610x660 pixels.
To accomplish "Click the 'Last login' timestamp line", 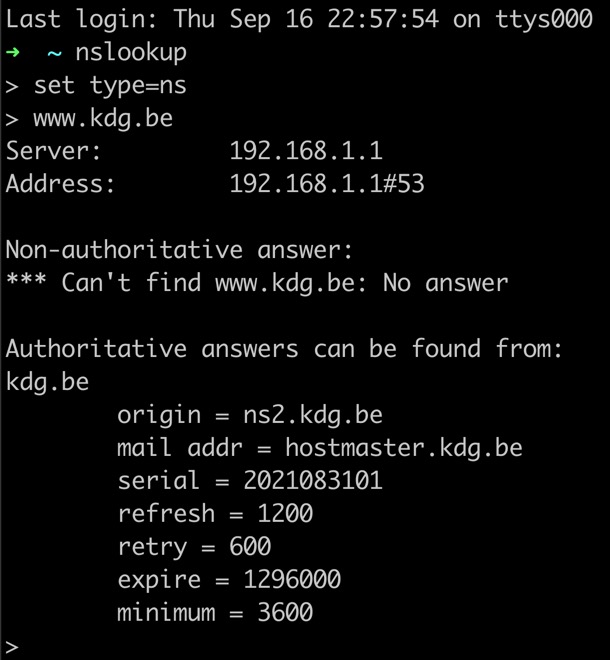I will (299, 19).
